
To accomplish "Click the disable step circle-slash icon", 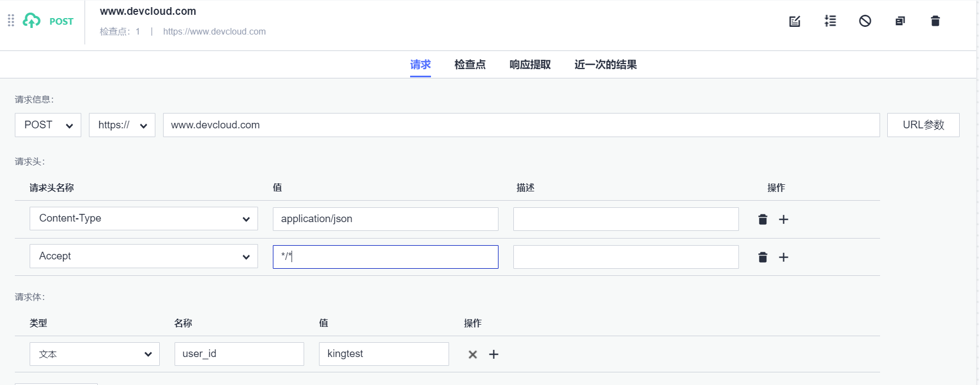I will (x=865, y=21).
